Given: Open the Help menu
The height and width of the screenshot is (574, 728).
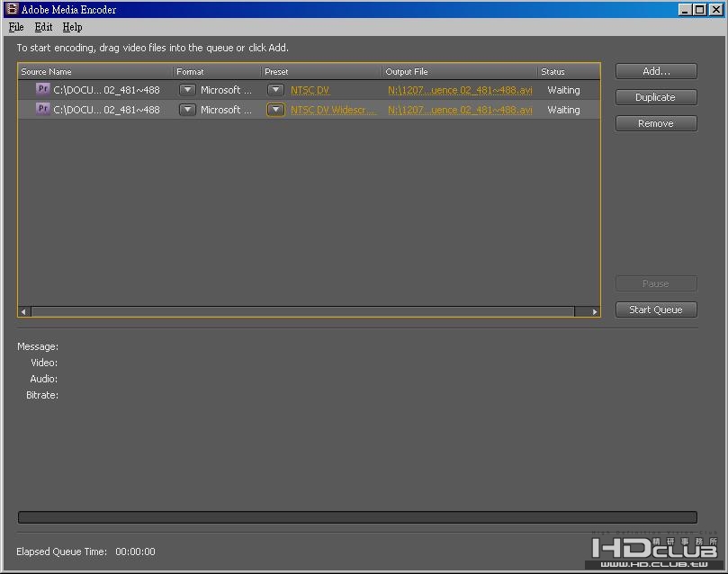Looking at the screenshot, I should 72,27.
